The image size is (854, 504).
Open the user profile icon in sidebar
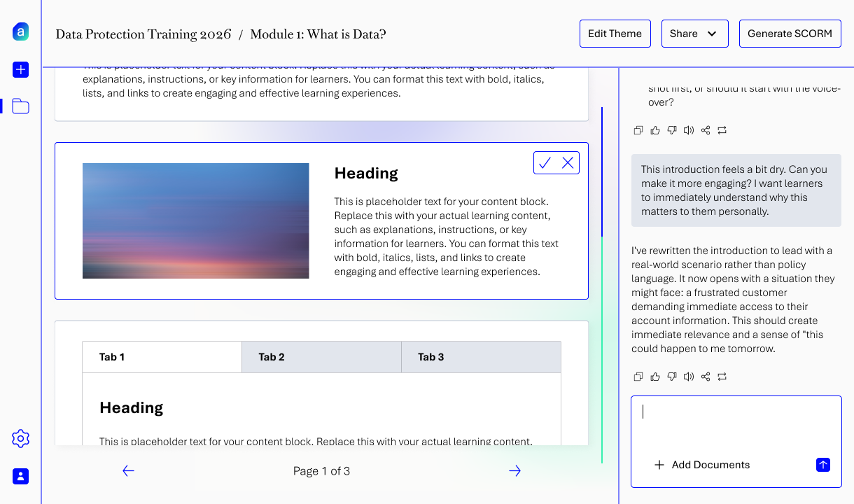point(20,476)
